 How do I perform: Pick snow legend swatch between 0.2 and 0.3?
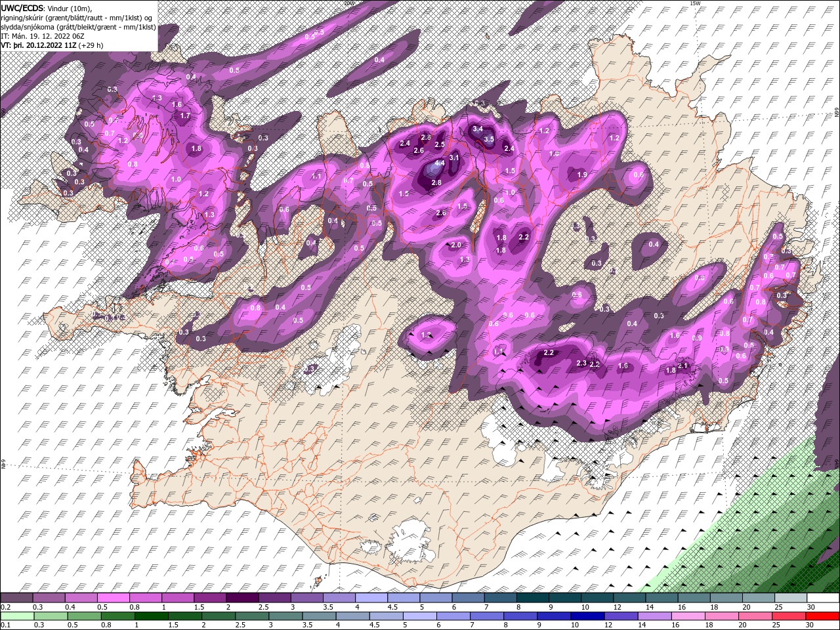(x=16, y=598)
